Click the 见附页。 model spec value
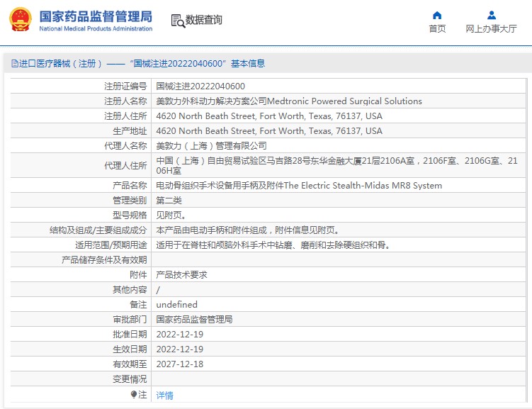 click(171, 215)
